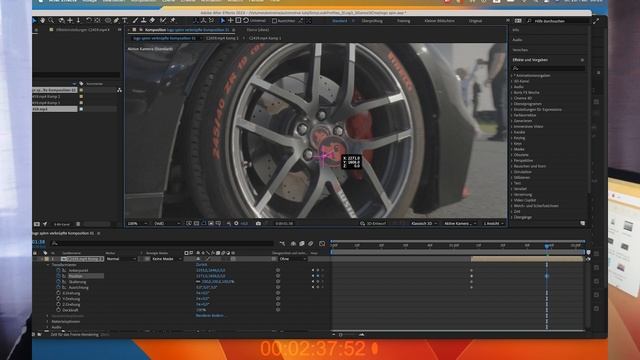Image resolution: width=640 pixels, height=360 pixels.
Task: Open the Audio panel header
Action: 517,40
